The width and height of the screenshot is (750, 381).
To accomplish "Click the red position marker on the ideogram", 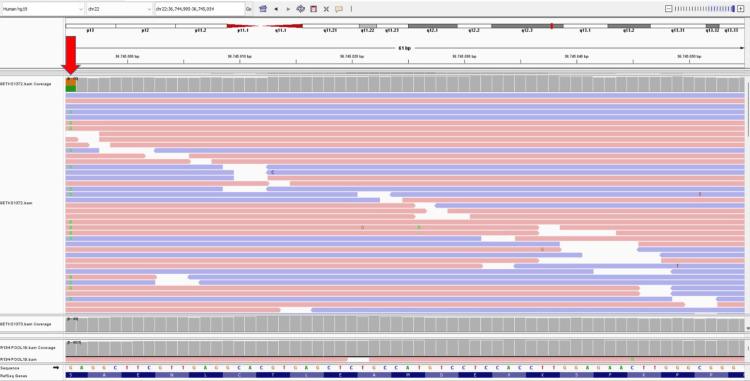I will [x=551, y=26].
